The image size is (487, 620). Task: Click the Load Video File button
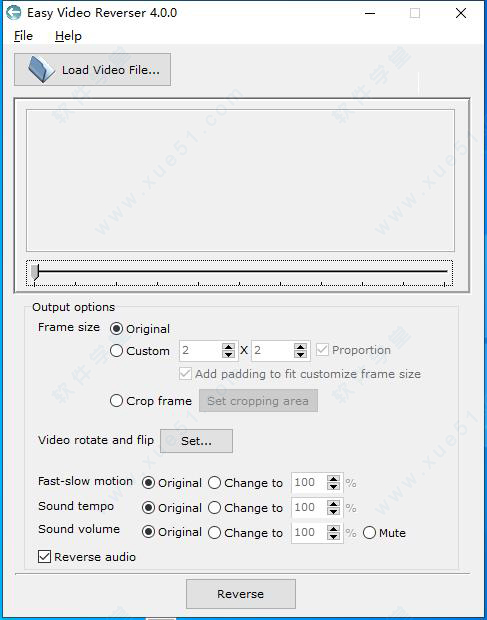coord(92,70)
